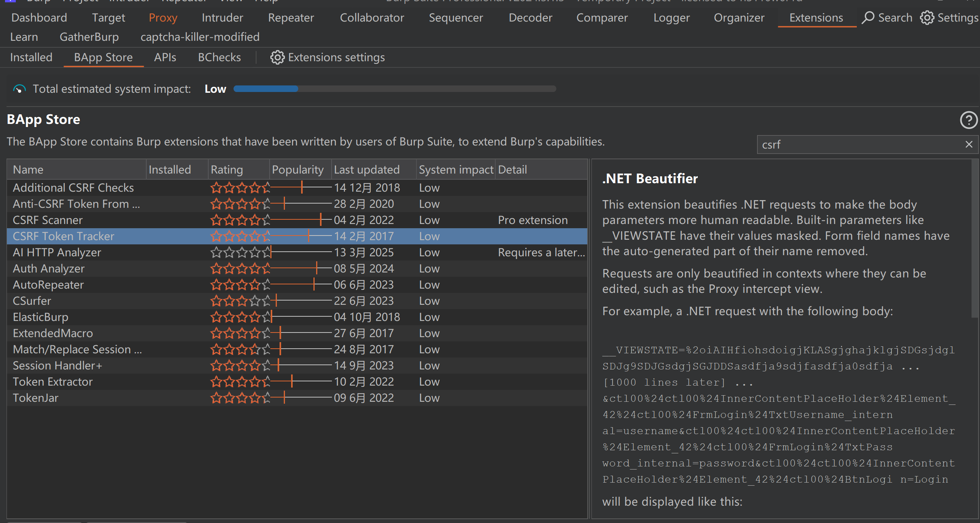Screen dimensions: 980x523
Task: Click the Extensions settings gear icon
Action: pyautogui.click(x=277, y=57)
